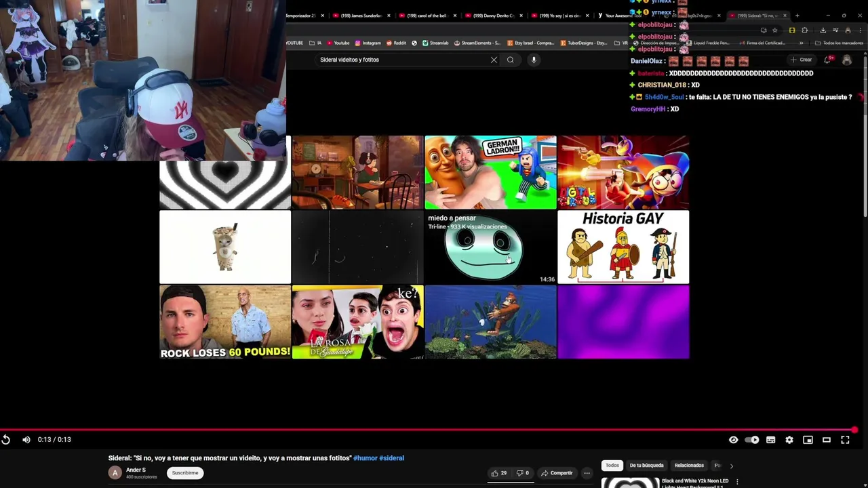Click the Compartir share button

click(x=557, y=473)
